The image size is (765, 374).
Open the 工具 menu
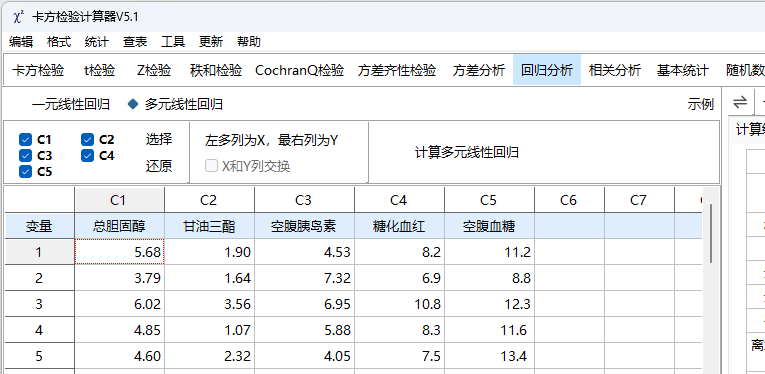click(173, 42)
